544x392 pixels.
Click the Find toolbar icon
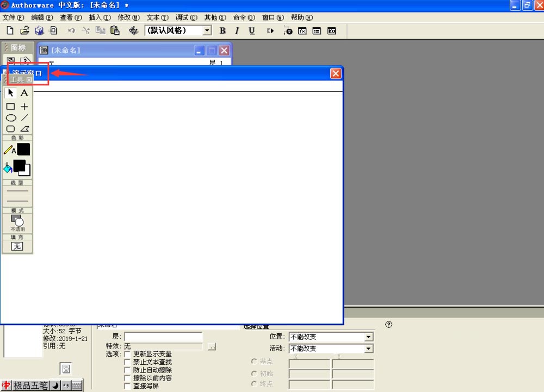coord(134,30)
